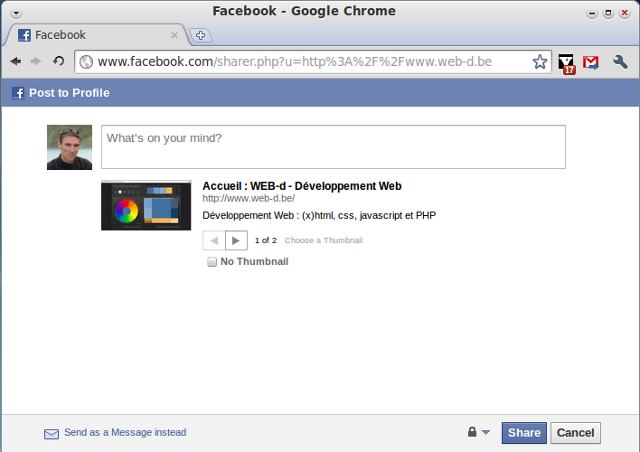640x452 pixels.
Task: Enable the No Thumbnail checkbox
Action: 212,262
